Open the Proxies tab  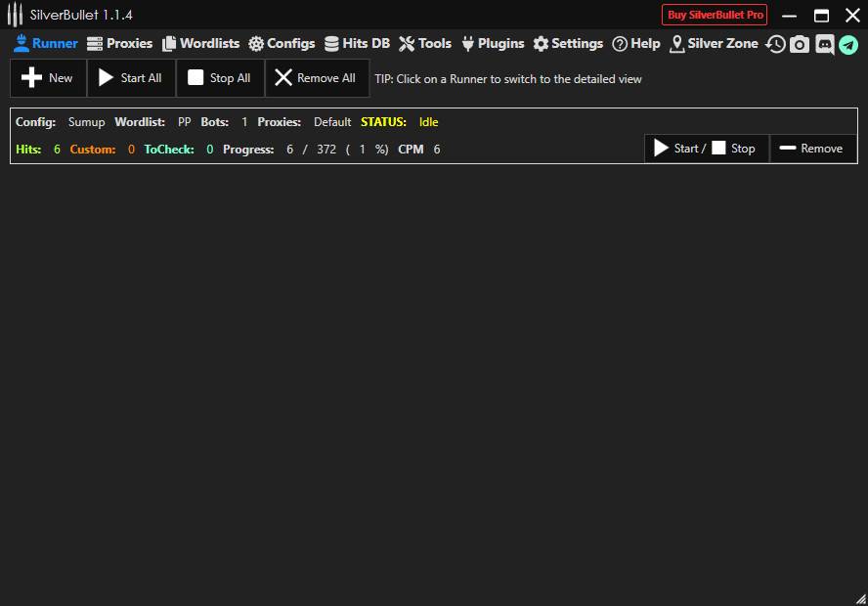119,43
